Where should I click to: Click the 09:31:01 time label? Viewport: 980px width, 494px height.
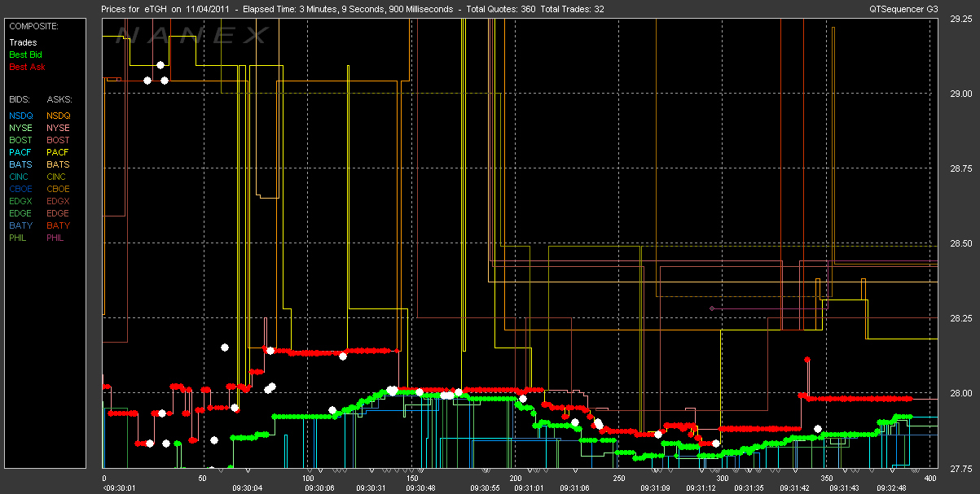coord(529,488)
